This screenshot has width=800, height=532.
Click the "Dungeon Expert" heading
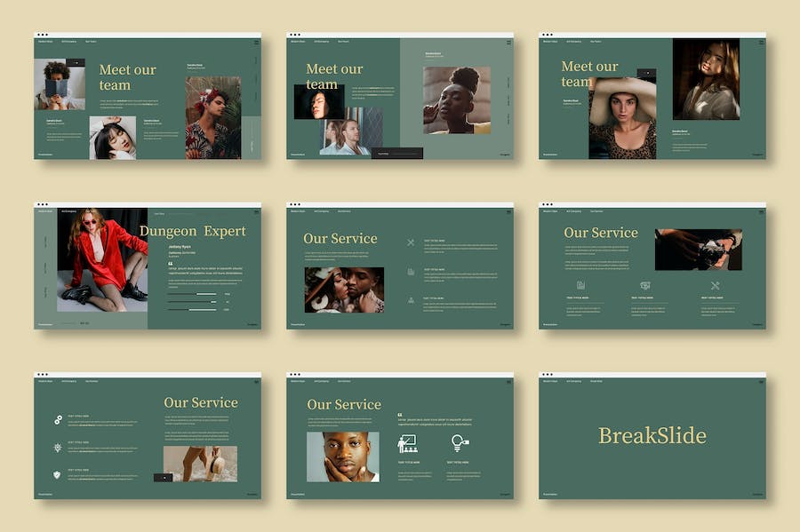click(x=193, y=231)
